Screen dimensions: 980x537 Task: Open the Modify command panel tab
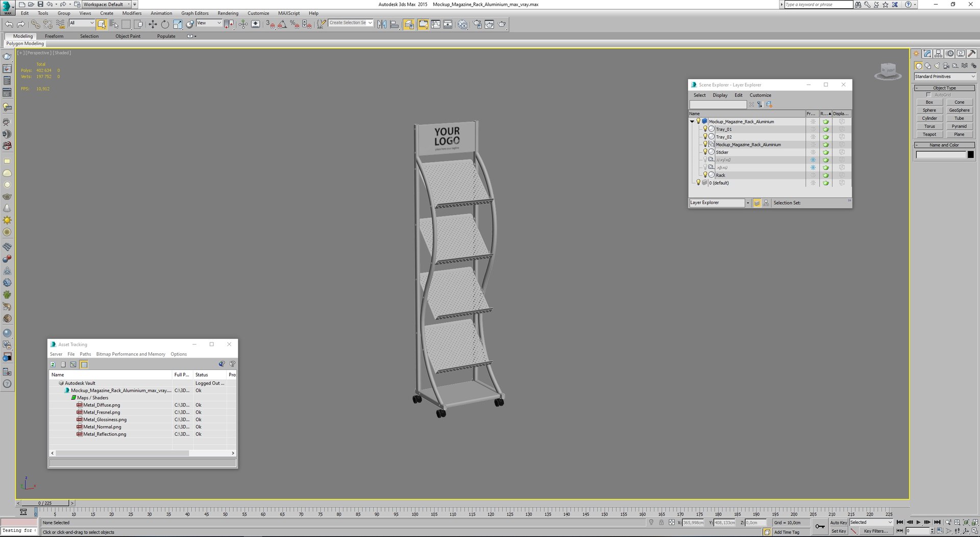(927, 54)
